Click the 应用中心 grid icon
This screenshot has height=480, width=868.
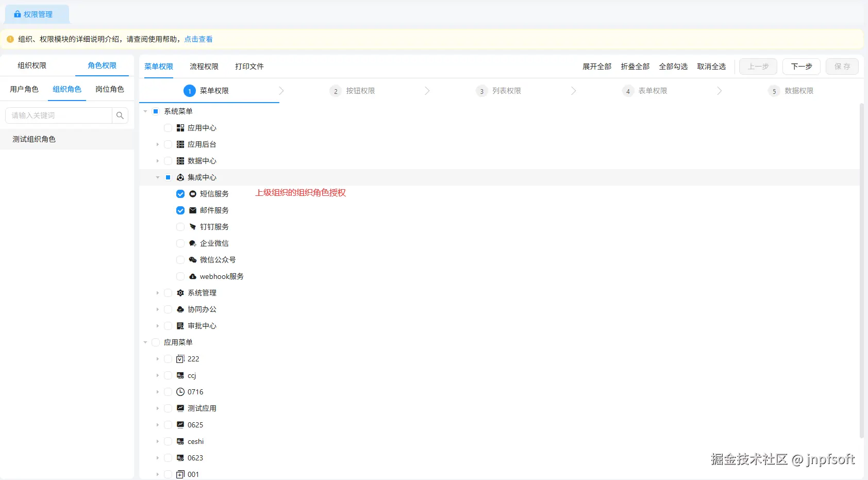[x=180, y=128]
